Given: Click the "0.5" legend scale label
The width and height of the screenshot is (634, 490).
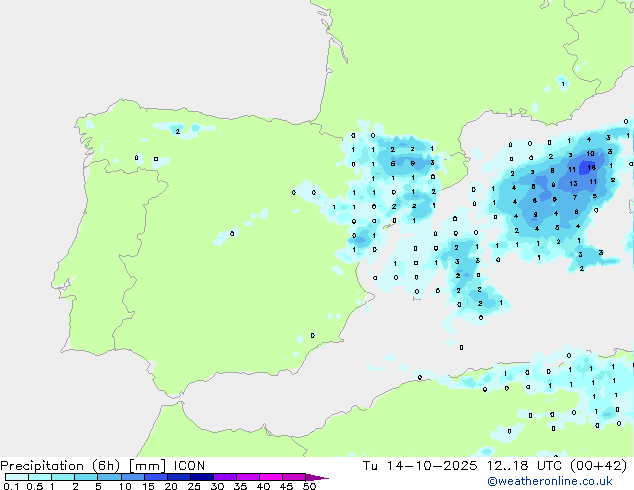Looking at the screenshot, I should click(34, 486).
